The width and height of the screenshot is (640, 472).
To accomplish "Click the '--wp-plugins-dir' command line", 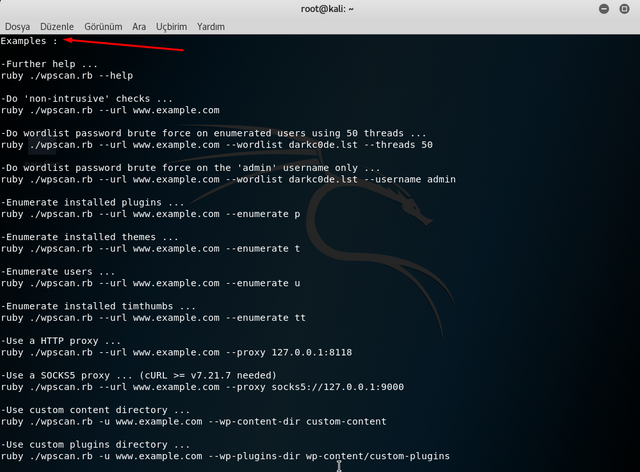I will (x=225, y=456).
